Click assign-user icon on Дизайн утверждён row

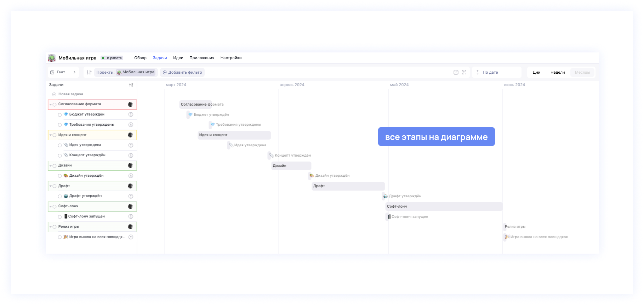pyautogui.click(x=131, y=176)
